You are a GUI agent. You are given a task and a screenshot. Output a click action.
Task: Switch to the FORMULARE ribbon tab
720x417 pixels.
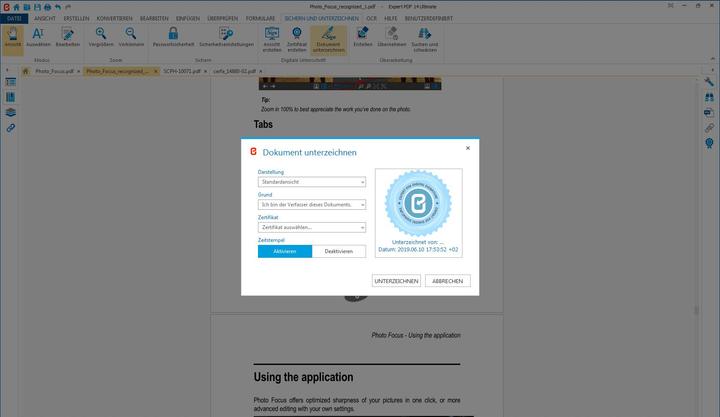pyautogui.click(x=260, y=18)
